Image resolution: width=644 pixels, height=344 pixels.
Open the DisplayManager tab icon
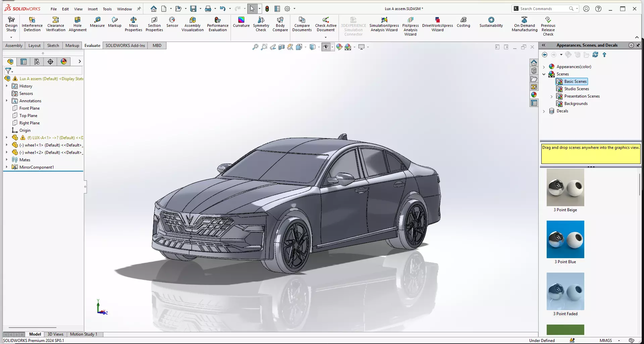pyautogui.click(x=64, y=62)
